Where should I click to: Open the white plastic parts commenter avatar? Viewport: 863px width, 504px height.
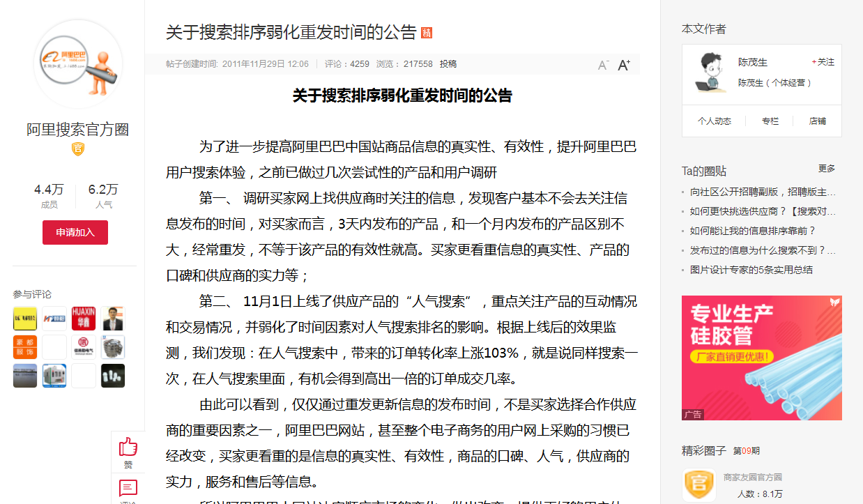(x=113, y=376)
